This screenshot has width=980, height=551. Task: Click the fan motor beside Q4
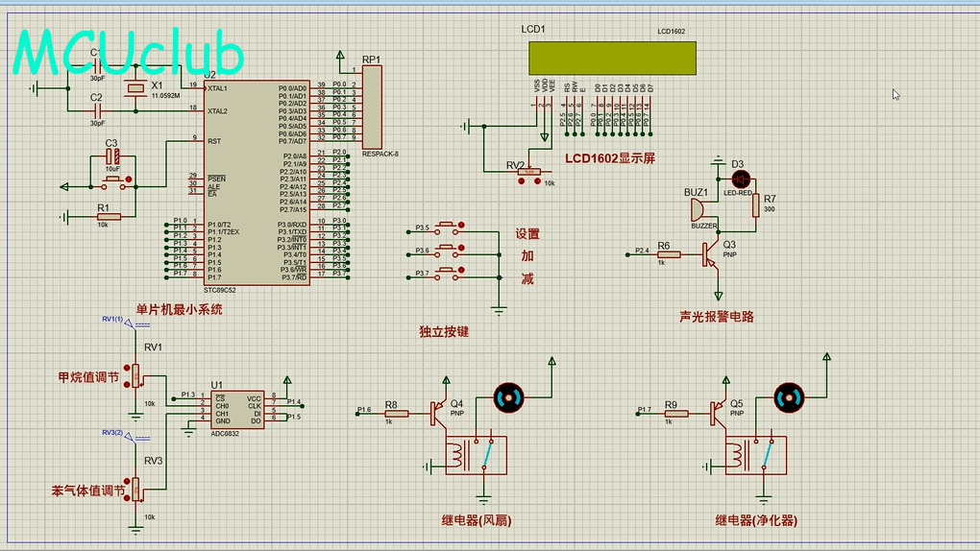(x=508, y=396)
